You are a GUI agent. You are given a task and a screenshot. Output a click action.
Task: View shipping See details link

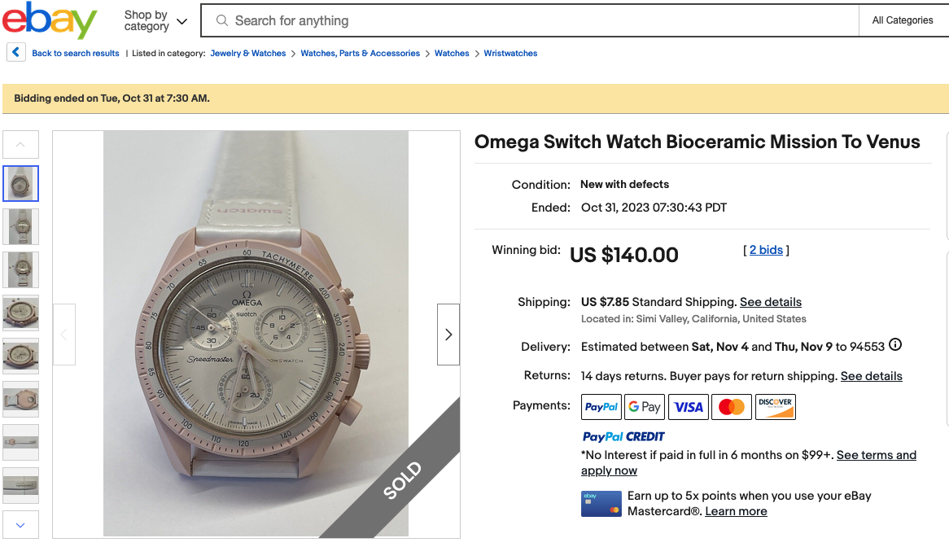pyautogui.click(x=771, y=302)
